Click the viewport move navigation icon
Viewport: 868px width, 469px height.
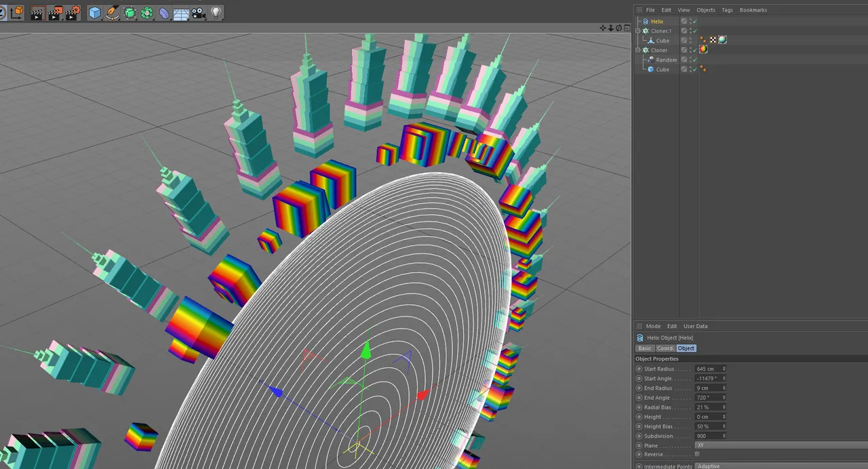pyautogui.click(x=603, y=28)
